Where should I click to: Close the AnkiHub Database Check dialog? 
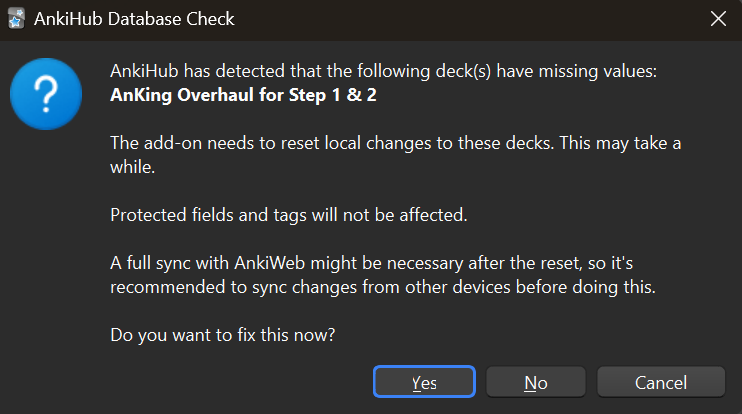(718, 19)
